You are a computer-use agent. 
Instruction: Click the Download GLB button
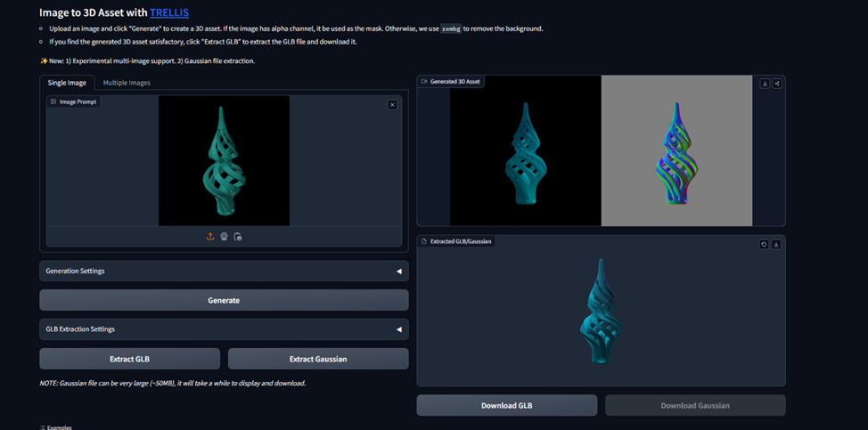[x=507, y=405]
